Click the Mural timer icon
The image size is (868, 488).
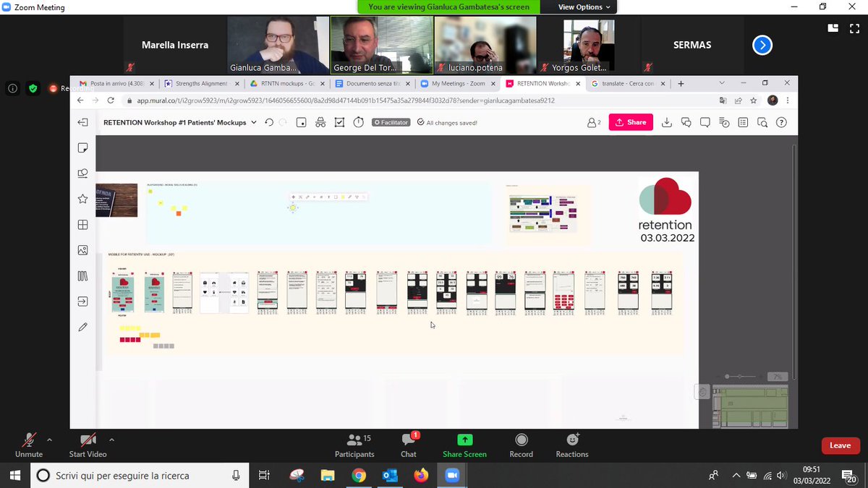pos(358,122)
